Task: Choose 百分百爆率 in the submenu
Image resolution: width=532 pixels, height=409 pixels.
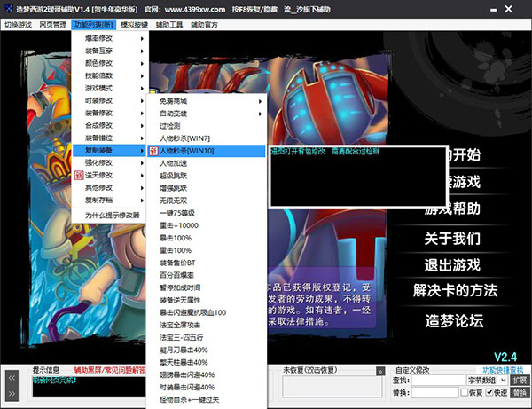Action: click(x=207, y=275)
